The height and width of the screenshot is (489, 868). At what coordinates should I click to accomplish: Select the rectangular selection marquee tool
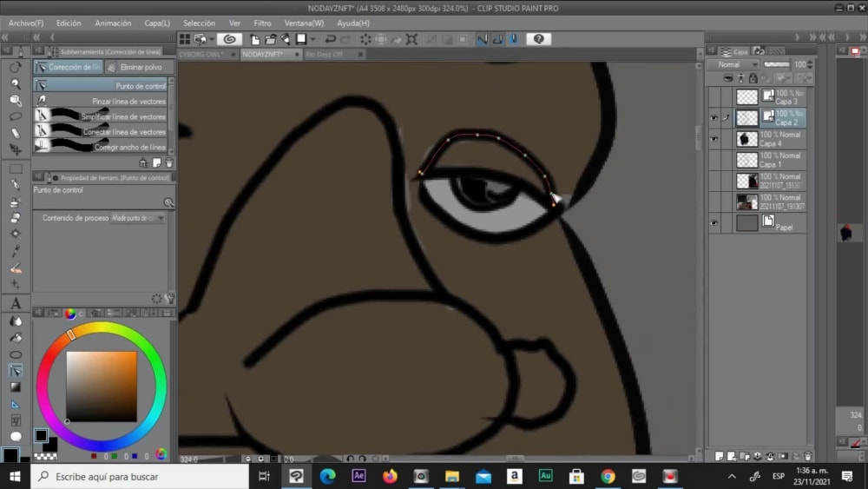[16, 169]
